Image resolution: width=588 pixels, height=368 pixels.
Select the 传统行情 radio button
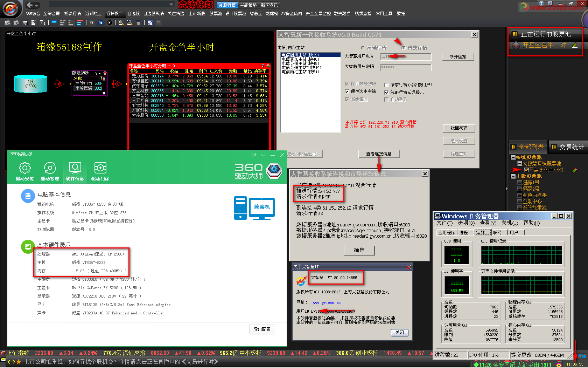403,48
